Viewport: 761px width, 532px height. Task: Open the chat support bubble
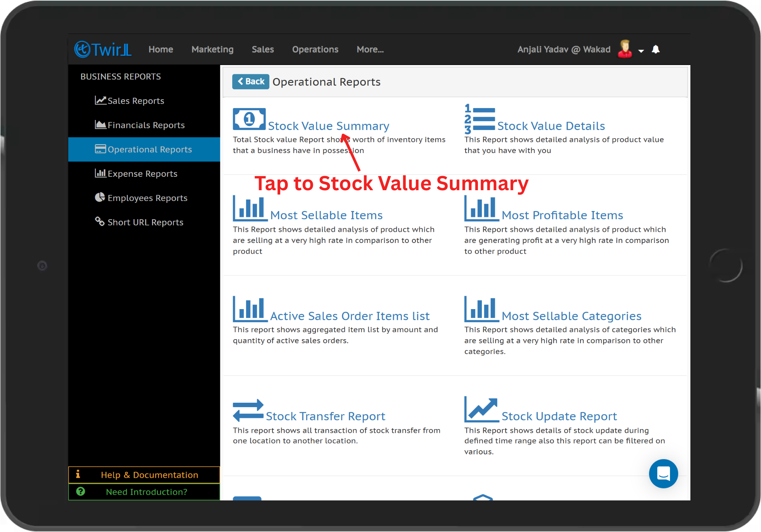(x=663, y=474)
